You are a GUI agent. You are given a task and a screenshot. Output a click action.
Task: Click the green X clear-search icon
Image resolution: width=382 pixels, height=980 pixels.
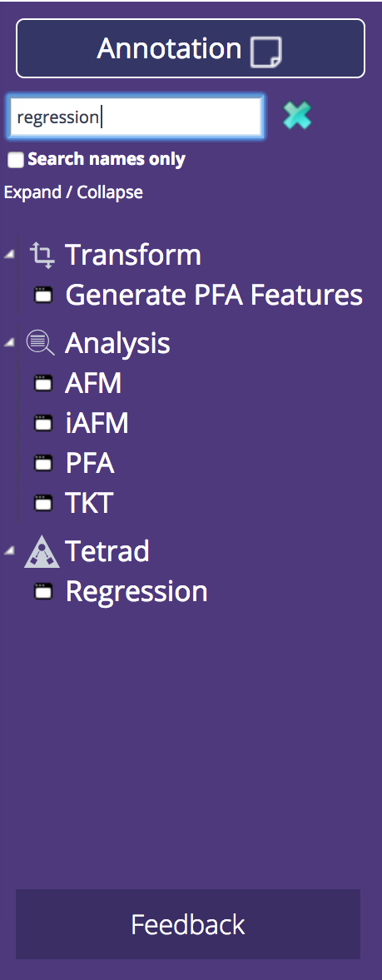[x=297, y=116]
